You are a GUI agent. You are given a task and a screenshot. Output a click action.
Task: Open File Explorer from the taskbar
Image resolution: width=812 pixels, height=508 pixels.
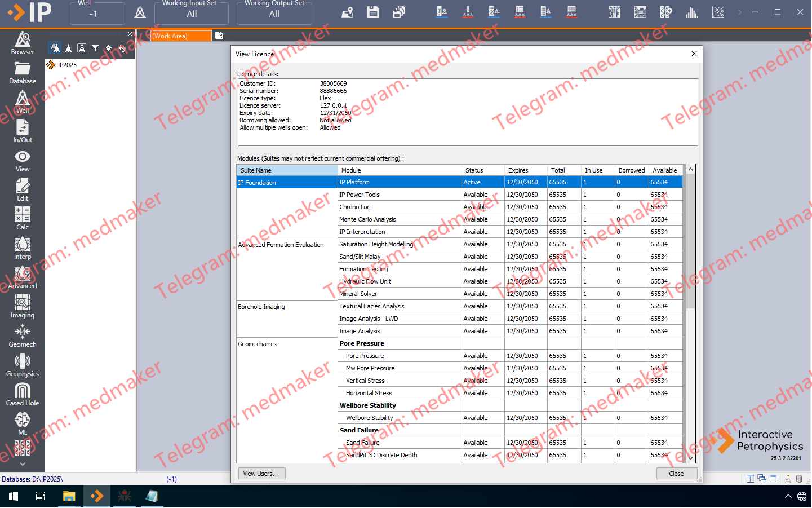[x=69, y=496]
